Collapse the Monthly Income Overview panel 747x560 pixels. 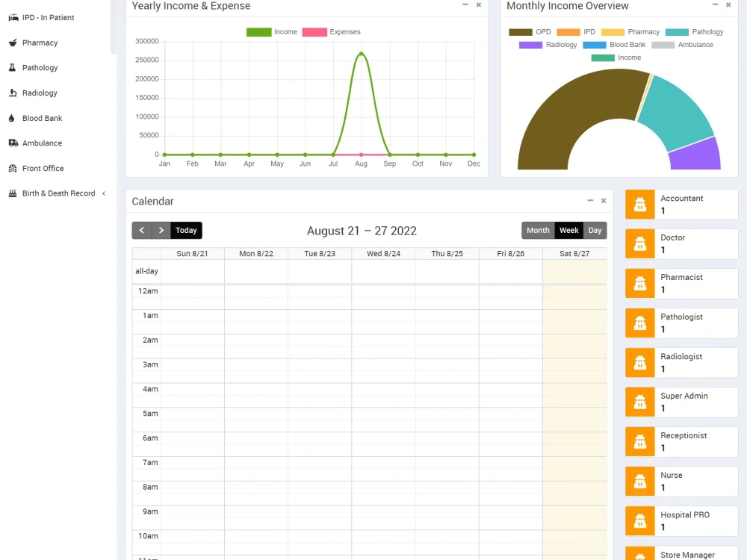click(x=715, y=4)
